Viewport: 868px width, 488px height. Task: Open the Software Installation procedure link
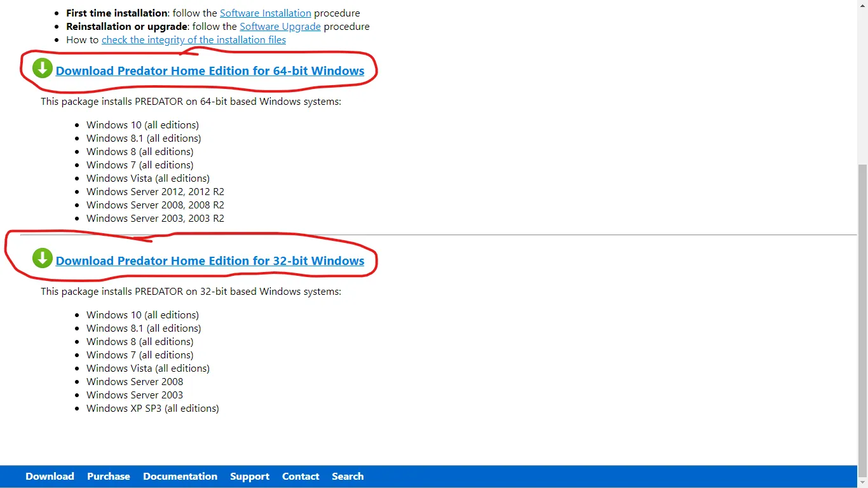(x=265, y=13)
